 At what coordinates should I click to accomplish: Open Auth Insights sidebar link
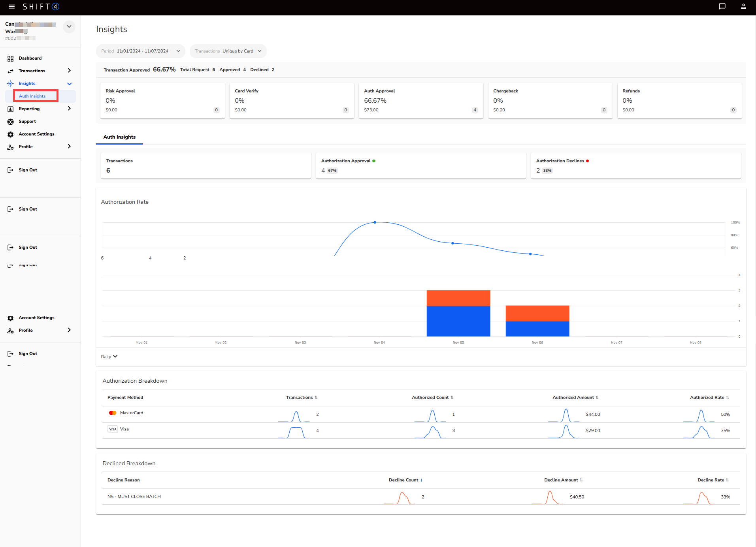[x=32, y=96]
